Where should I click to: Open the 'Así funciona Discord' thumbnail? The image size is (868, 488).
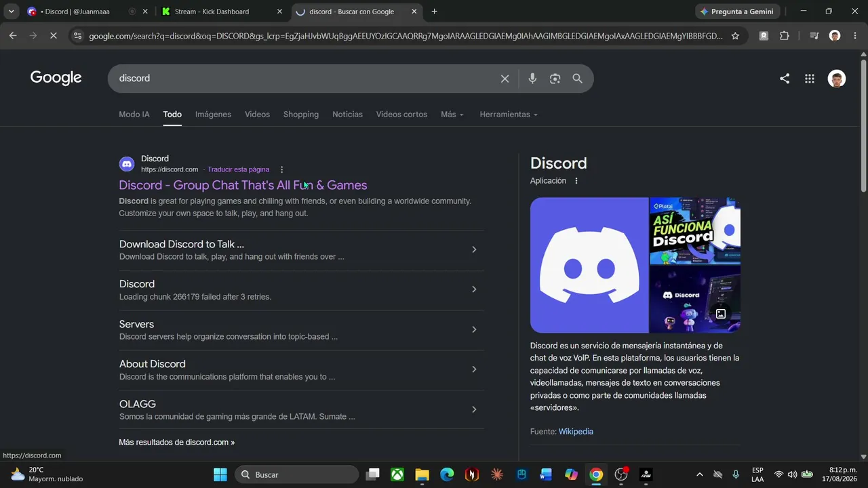click(695, 230)
